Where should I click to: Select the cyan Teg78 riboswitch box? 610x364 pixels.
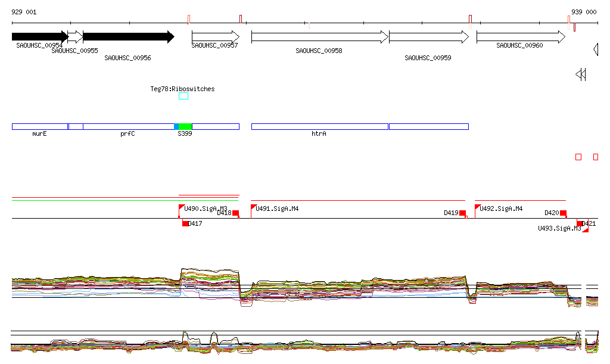coord(183,96)
